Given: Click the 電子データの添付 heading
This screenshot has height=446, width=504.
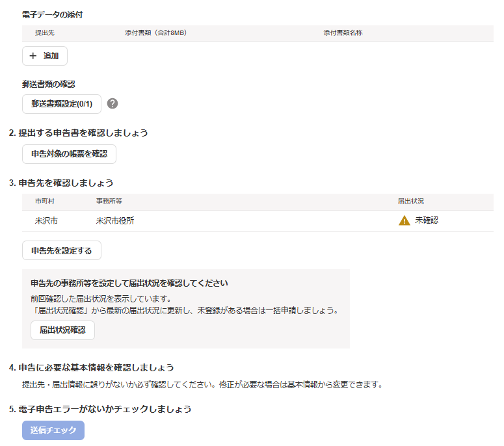Looking at the screenshot, I should 53,15.
